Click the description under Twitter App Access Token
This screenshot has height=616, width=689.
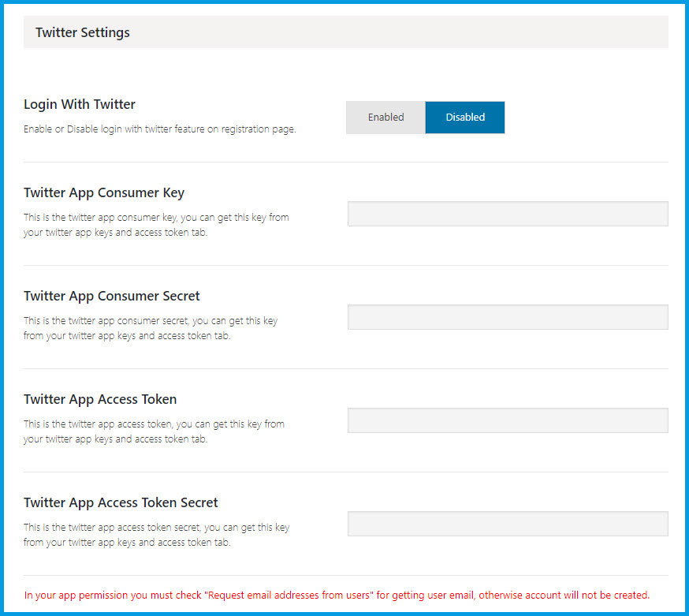(154, 431)
